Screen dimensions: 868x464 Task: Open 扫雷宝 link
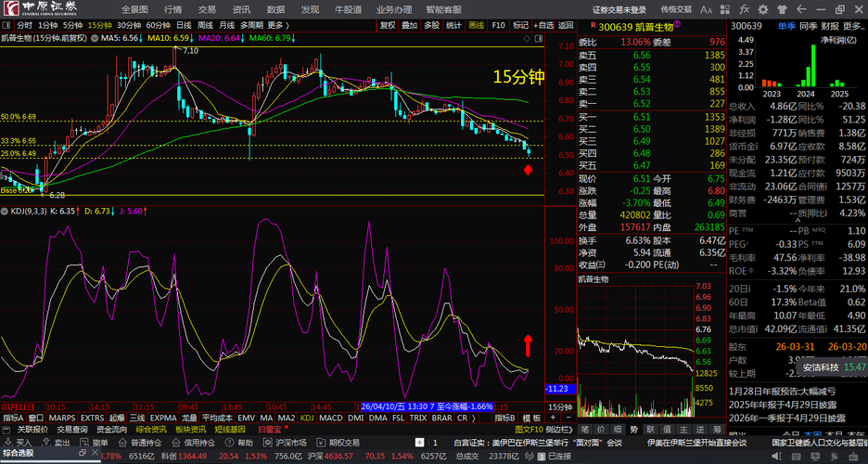point(269,430)
